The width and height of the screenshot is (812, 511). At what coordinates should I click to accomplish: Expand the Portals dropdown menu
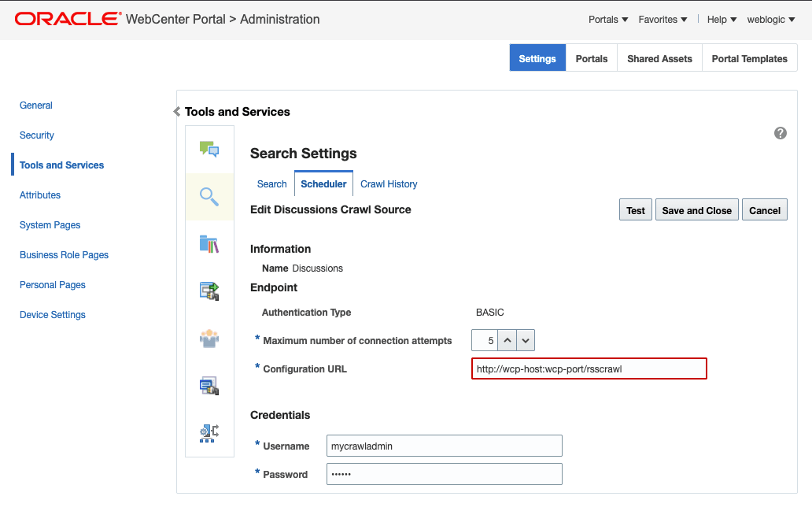point(608,20)
